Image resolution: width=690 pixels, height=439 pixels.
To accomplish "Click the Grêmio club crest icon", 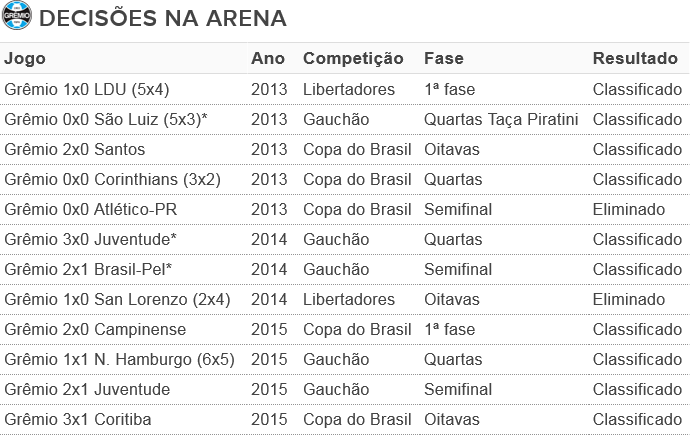I will pos(17,16).
